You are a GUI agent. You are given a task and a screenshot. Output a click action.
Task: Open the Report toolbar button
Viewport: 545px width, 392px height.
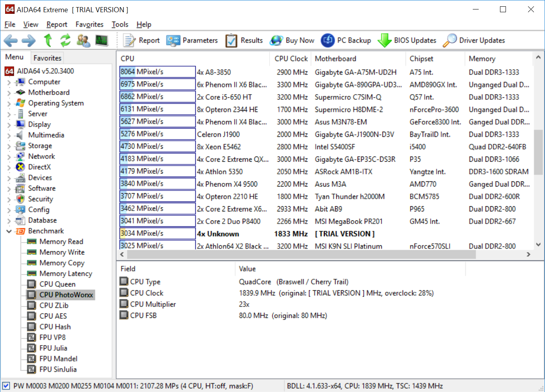click(x=141, y=40)
